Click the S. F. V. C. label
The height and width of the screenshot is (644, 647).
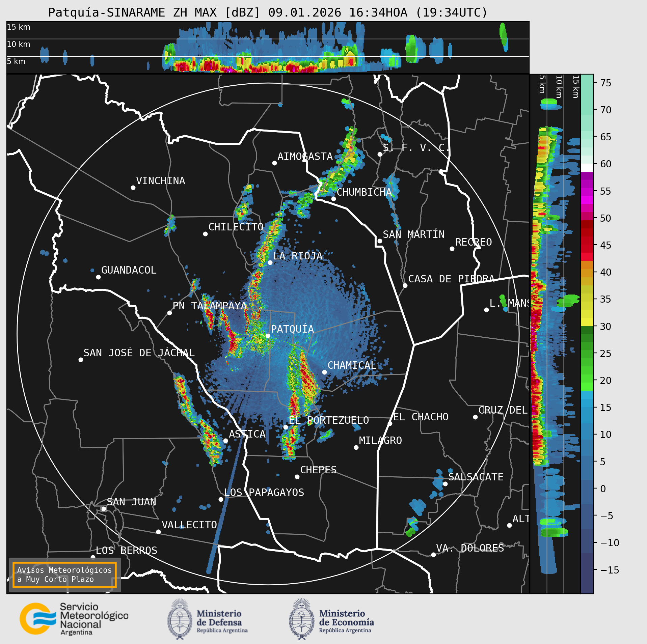(x=416, y=148)
